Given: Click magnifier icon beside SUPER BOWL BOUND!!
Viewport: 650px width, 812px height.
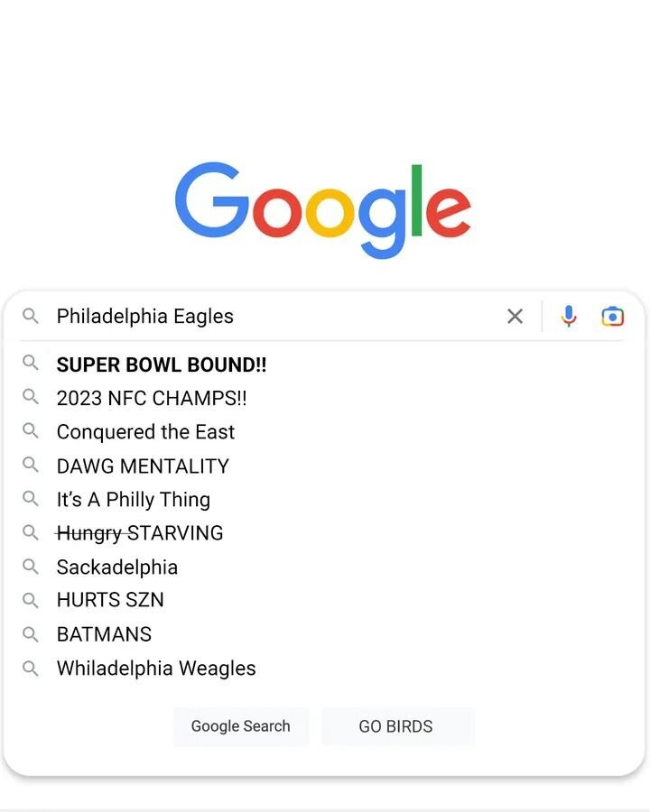Looking at the screenshot, I should coord(31,363).
